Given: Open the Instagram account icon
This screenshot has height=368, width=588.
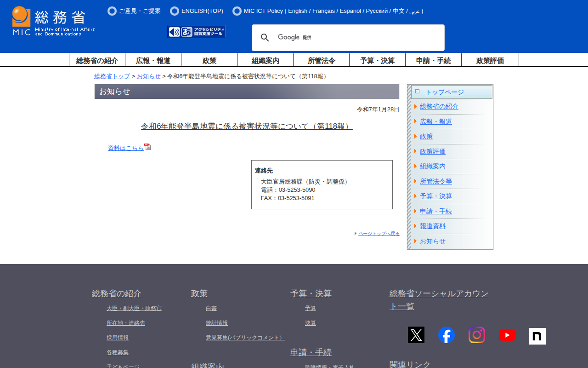Looking at the screenshot, I should [476, 335].
